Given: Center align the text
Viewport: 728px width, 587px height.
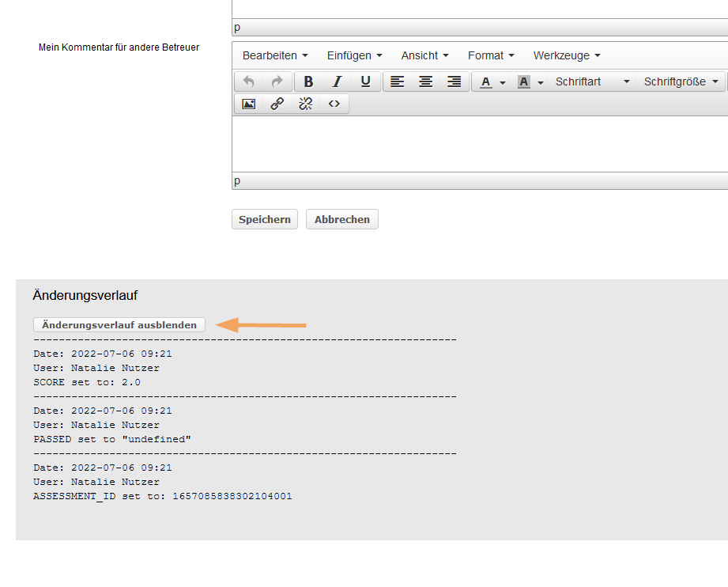Looking at the screenshot, I should 426,81.
